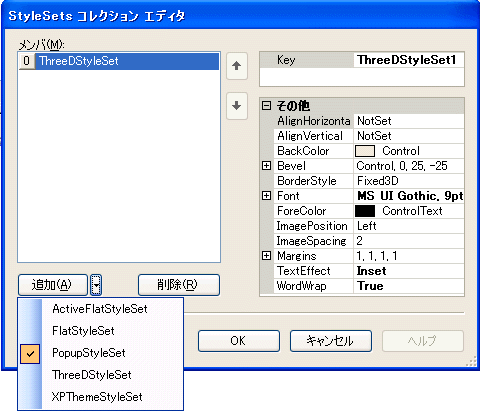Collapse the その他 category
Viewport: 480px width, 413px height.
point(266,106)
